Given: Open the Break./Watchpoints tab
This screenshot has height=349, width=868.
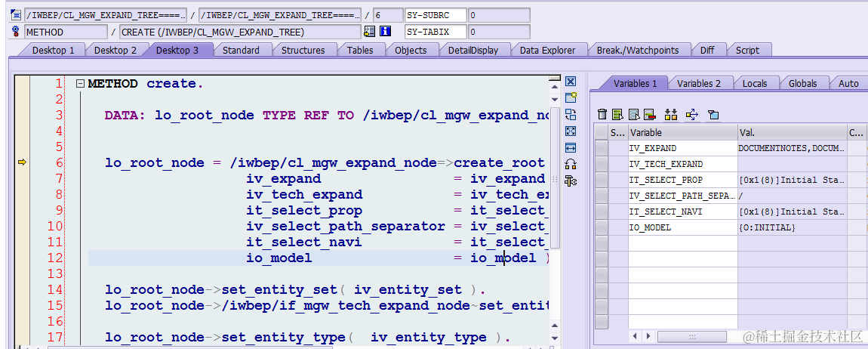Looking at the screenshot, I should 638,51.
